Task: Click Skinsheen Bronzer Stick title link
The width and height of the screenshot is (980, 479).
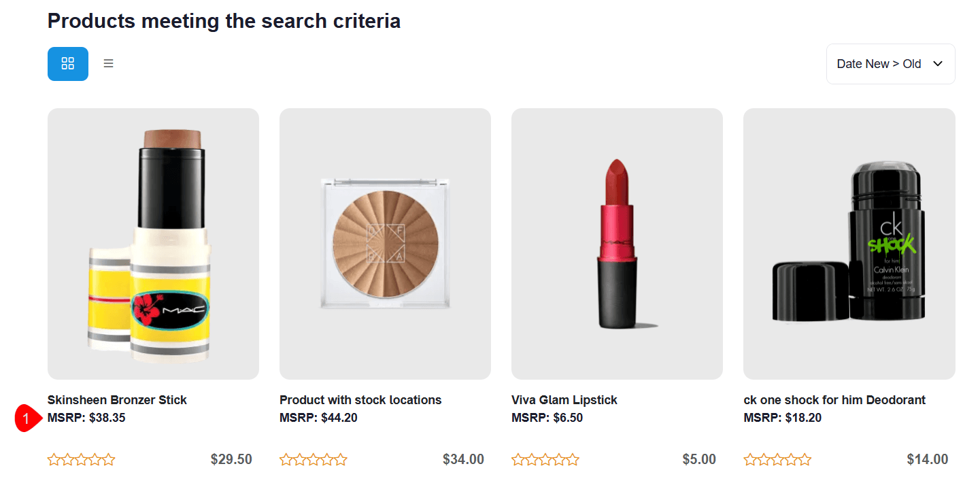Action: pos(117,400)
